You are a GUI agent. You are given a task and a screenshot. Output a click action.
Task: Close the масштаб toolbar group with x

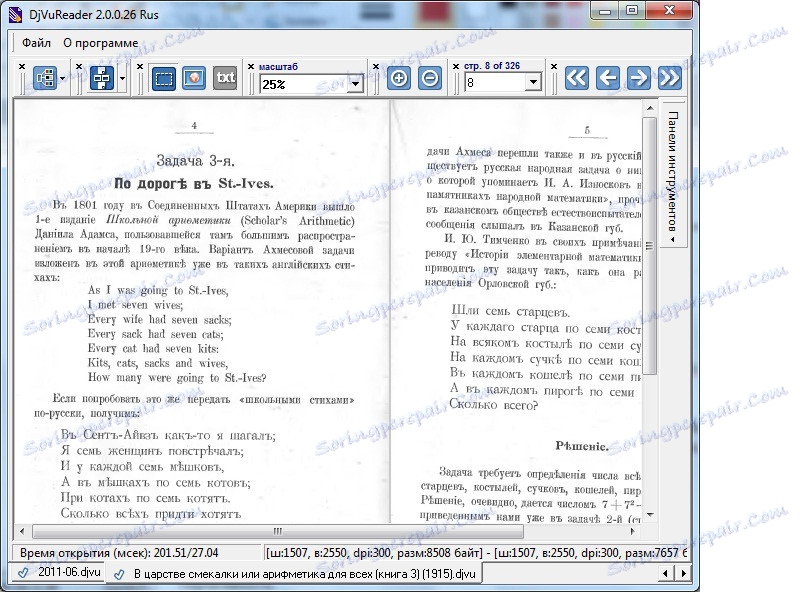click(251, 66)
